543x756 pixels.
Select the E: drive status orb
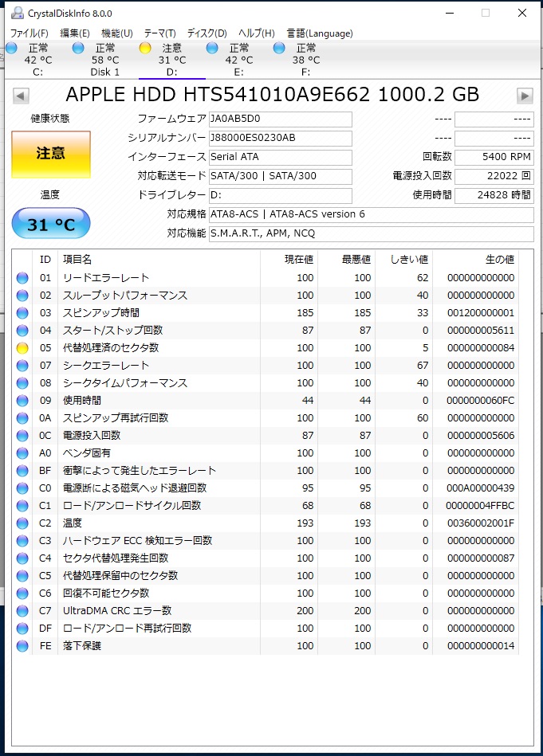pos(212,48)
